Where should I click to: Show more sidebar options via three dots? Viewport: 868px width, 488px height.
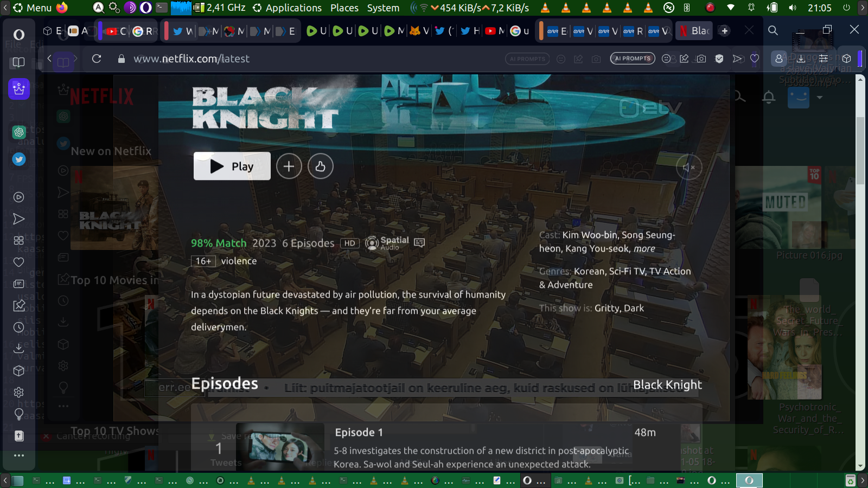(19, 455)
